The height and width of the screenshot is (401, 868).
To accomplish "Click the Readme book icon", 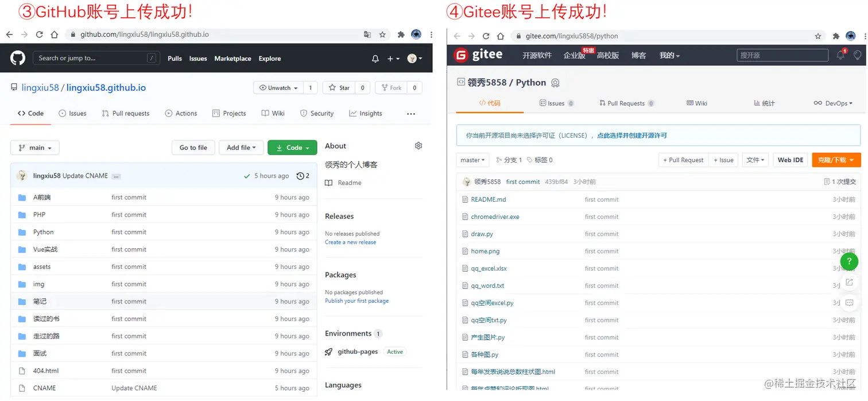I will 328,183.
